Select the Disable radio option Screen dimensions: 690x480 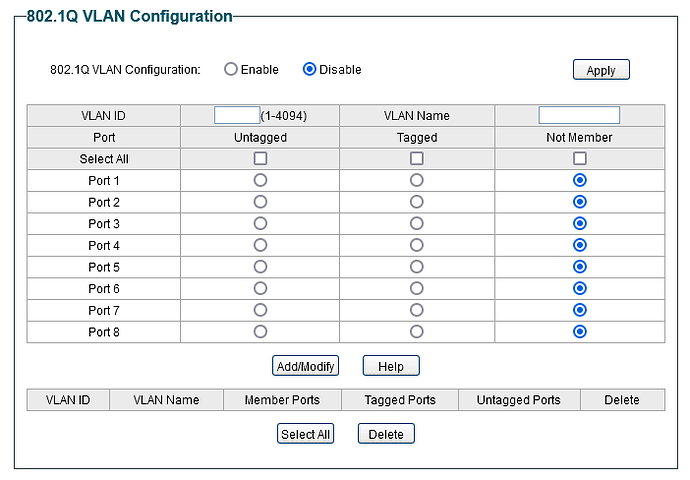(309, 69)
